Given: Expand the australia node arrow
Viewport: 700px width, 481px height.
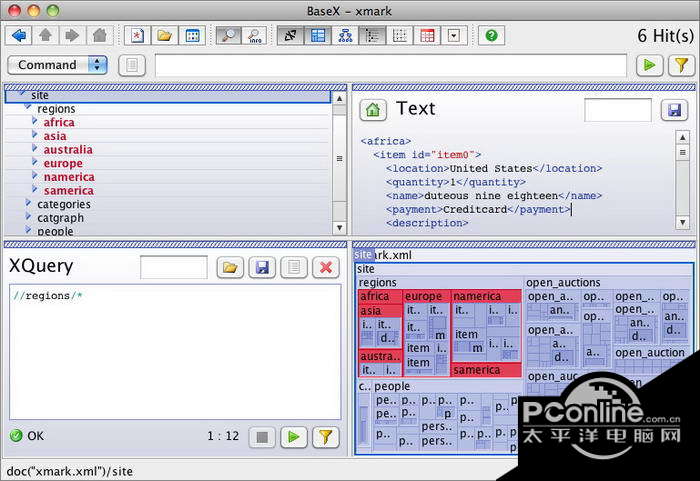Looking at the screenshot, I should click(x=35, y=148).
